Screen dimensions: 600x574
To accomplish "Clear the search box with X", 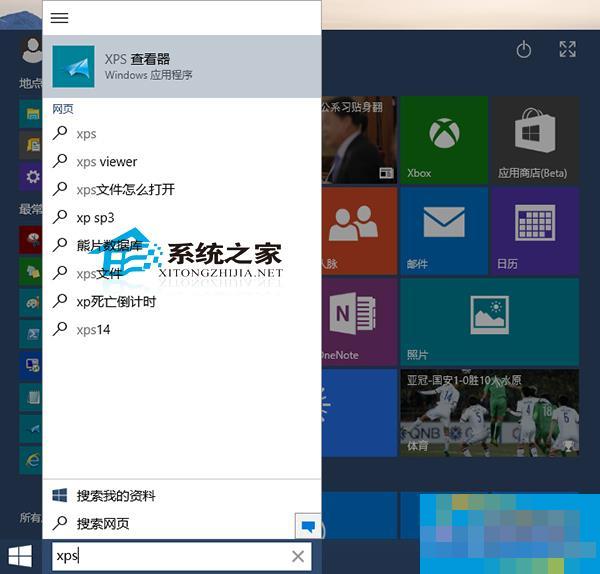I will point(298,556).
